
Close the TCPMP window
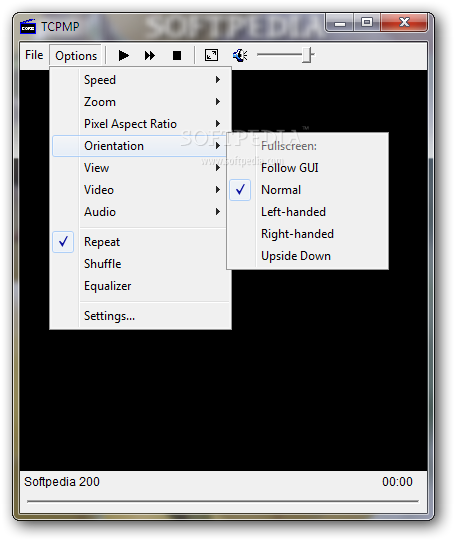(x=404, y=23)
